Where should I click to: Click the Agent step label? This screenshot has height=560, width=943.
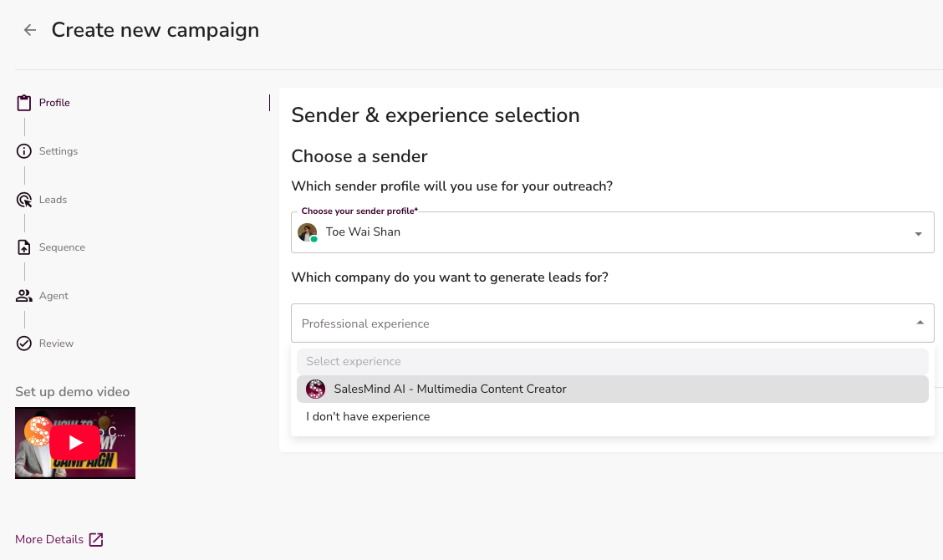pyautogui.click(x=54, y=296)
